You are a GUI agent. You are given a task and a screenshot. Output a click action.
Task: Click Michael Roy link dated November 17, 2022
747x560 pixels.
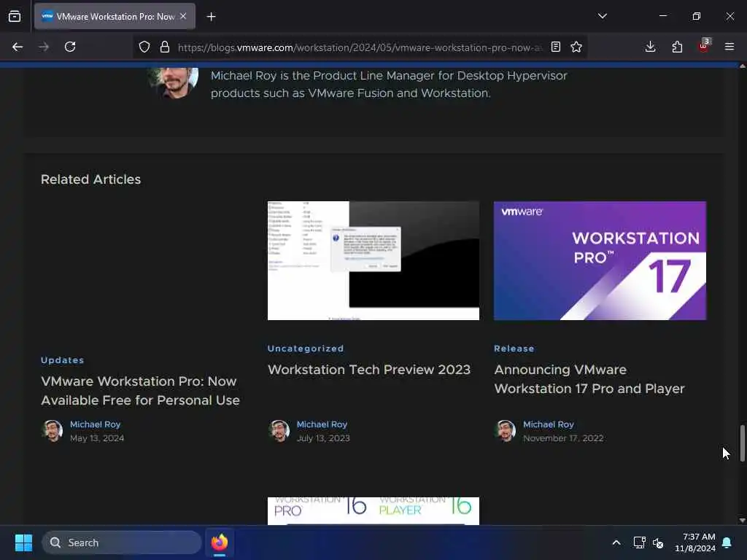(x=549, y=424)
